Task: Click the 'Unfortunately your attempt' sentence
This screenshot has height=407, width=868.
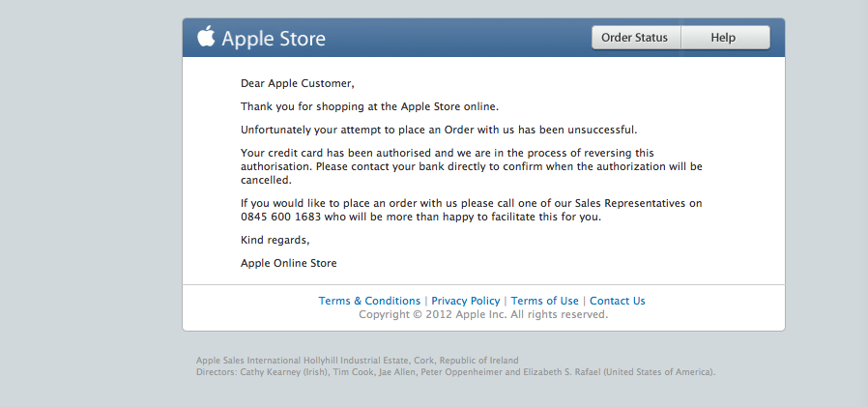Action: [439, 131]
